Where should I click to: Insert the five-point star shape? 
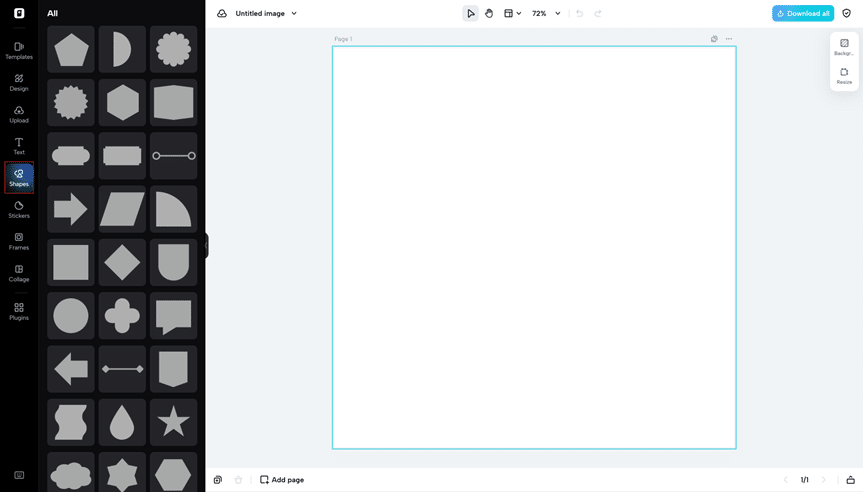(x=173, y=422)
